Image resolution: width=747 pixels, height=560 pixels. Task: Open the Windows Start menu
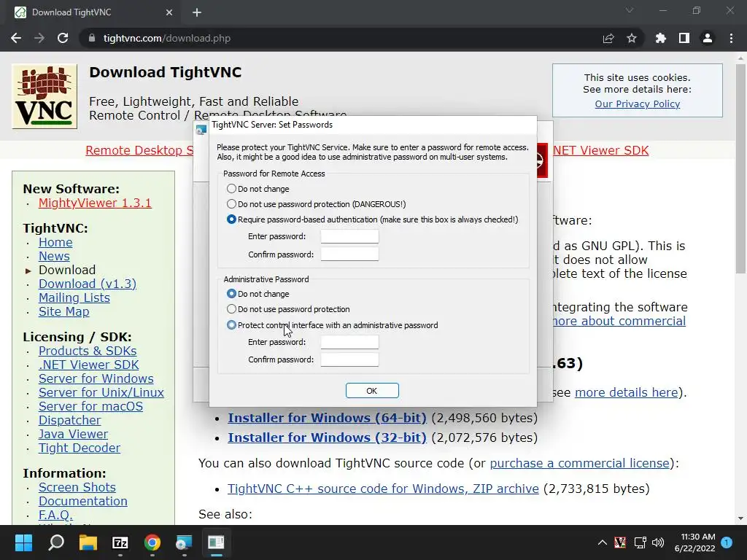click(x=23, y=542)
